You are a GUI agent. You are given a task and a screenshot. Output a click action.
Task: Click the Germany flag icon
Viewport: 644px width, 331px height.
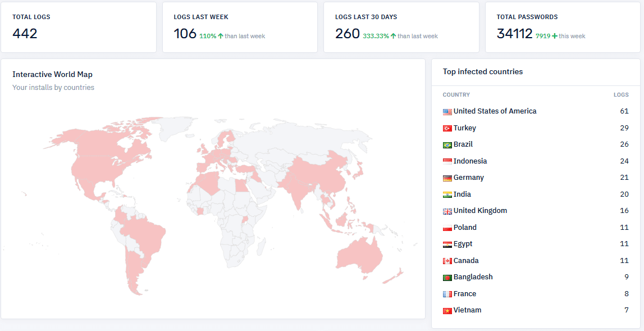click(447, 178)
